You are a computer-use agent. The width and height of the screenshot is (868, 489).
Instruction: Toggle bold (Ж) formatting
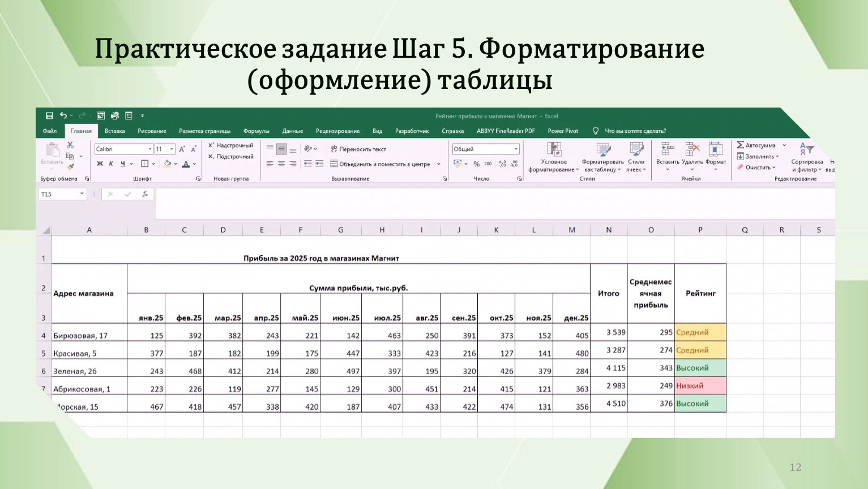pos(100,164)
